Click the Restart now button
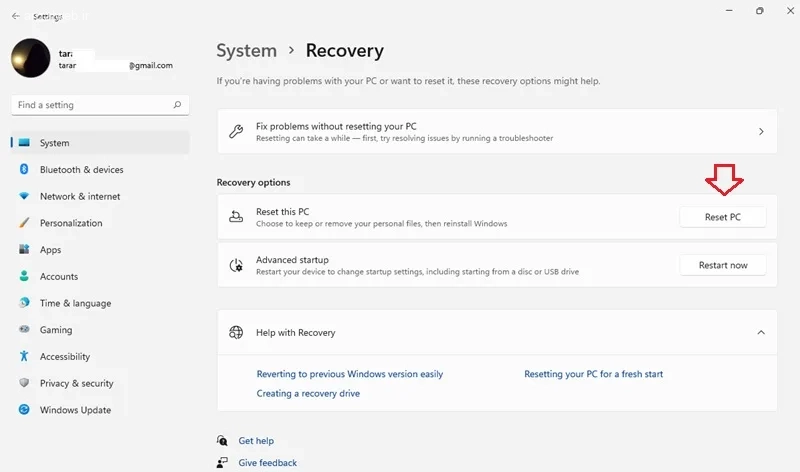The width and height of the screenshot is (800, 472). coord(722,265)
